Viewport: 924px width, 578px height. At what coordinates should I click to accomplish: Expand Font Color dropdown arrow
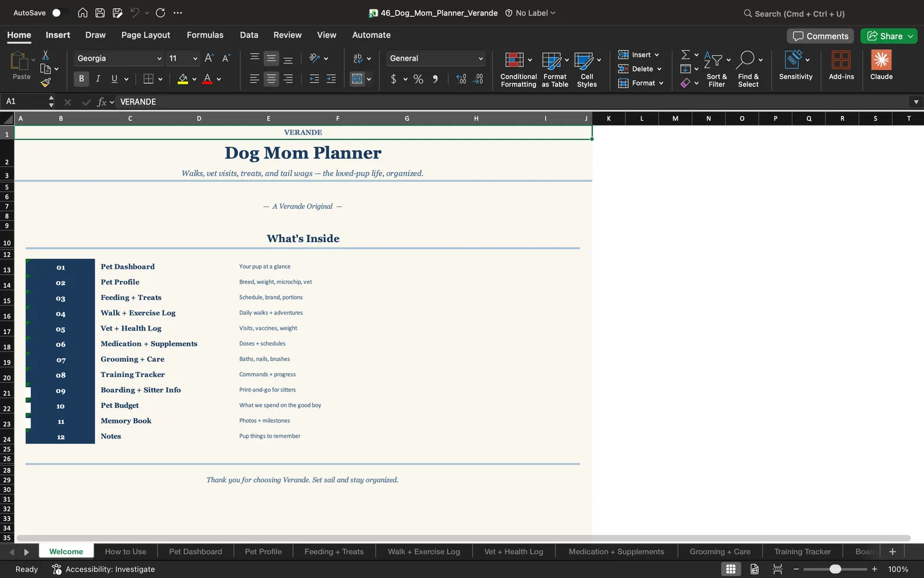coord(219,79)
